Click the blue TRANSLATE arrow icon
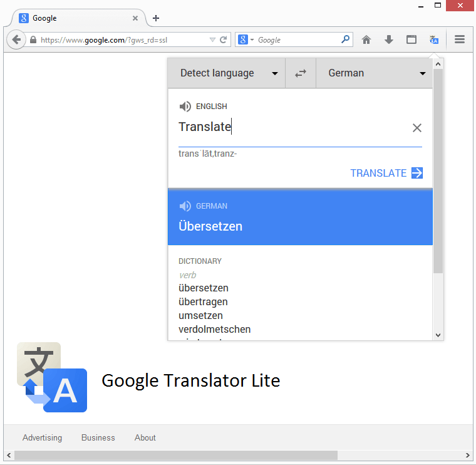The height and width of the screenshot is (465, 476). [416, 173]
